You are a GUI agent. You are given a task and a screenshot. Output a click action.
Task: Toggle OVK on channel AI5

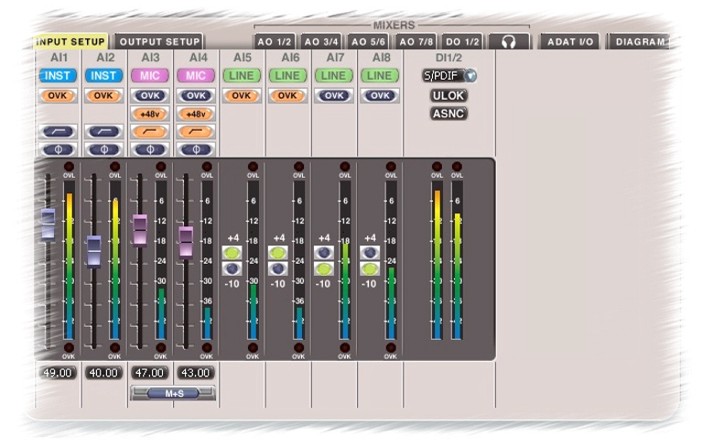point(242,95)
